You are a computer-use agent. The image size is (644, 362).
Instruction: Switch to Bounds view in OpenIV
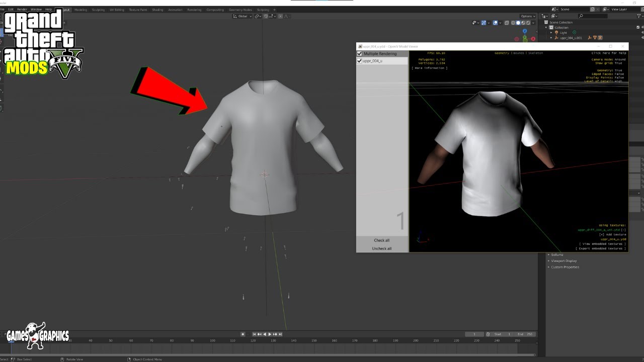pyautogui.click(x=518, y=53)
